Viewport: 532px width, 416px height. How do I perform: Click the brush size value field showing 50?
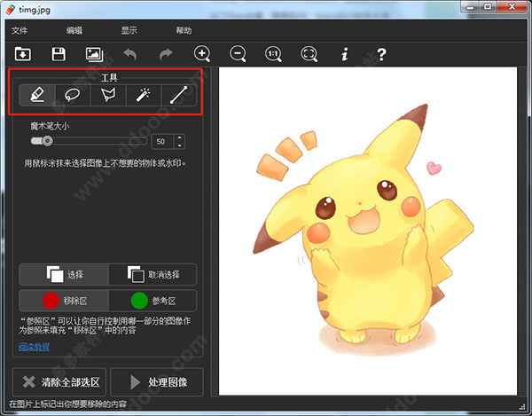(x=162, y=142)
